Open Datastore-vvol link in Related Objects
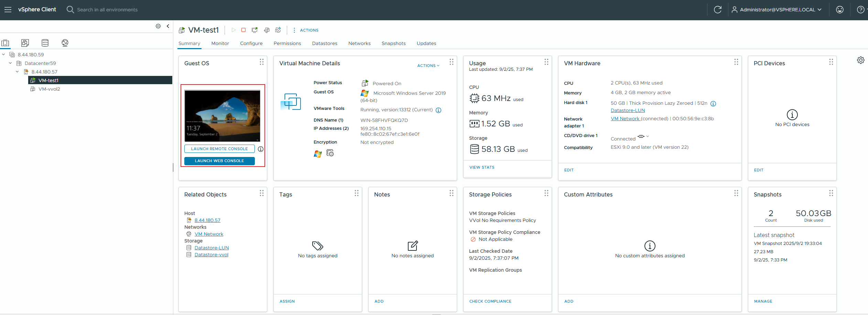 [211, 255]
